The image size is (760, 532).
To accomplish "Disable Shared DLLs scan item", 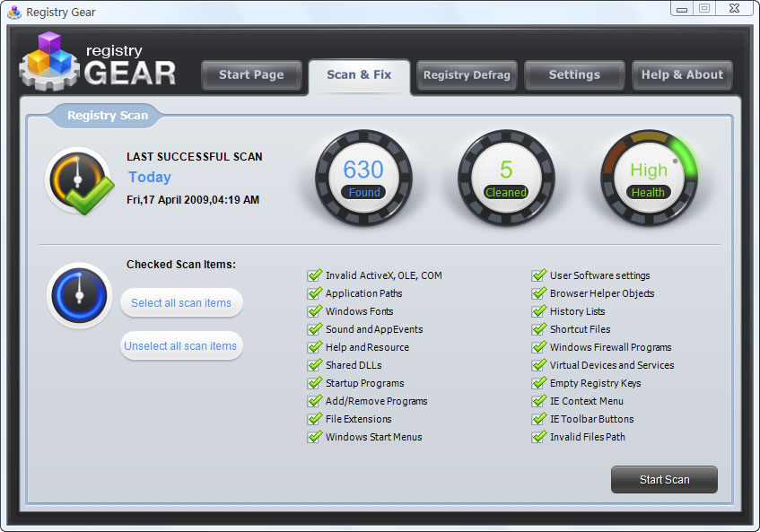I will [x=315, y=365].
